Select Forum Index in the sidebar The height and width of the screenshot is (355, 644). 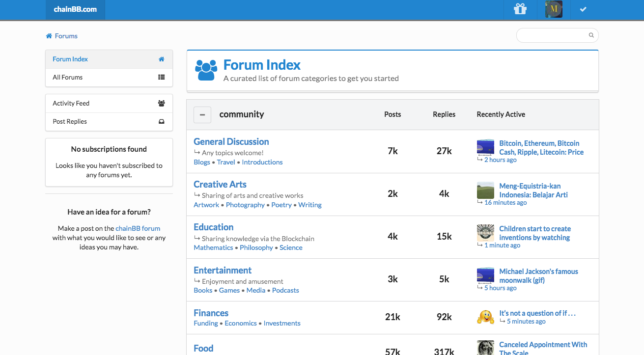coord(109,59)
